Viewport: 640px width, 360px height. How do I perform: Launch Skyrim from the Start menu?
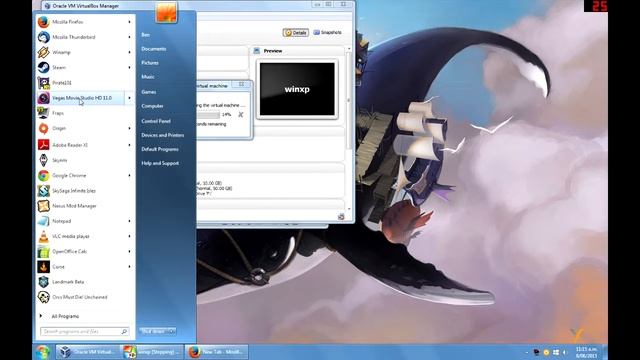[x=84, y=160]
